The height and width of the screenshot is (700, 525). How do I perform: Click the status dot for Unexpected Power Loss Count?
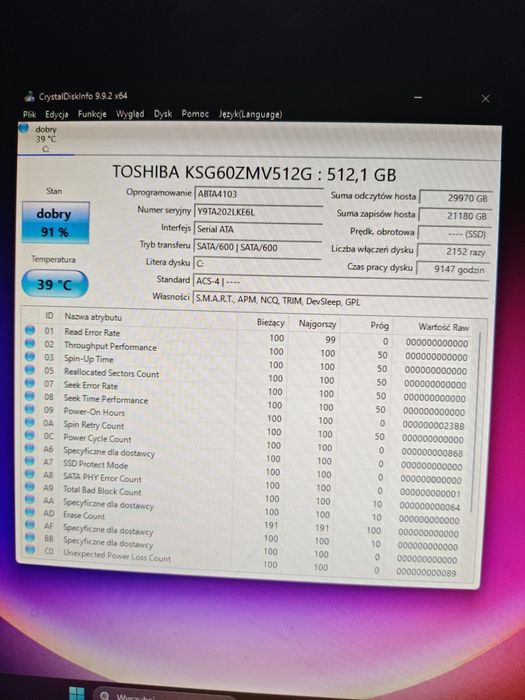click(x=30, y=550)
